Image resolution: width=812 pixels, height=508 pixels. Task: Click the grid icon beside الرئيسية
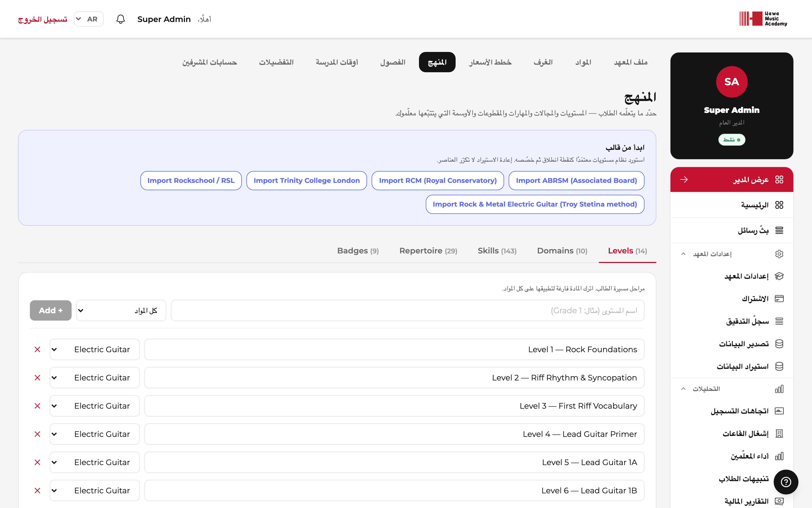(779, 205)
